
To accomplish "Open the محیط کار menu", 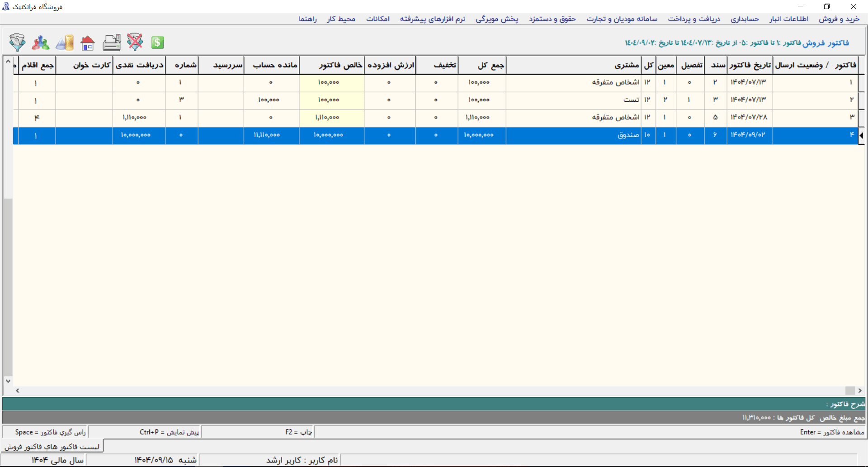I will [341, 19].
